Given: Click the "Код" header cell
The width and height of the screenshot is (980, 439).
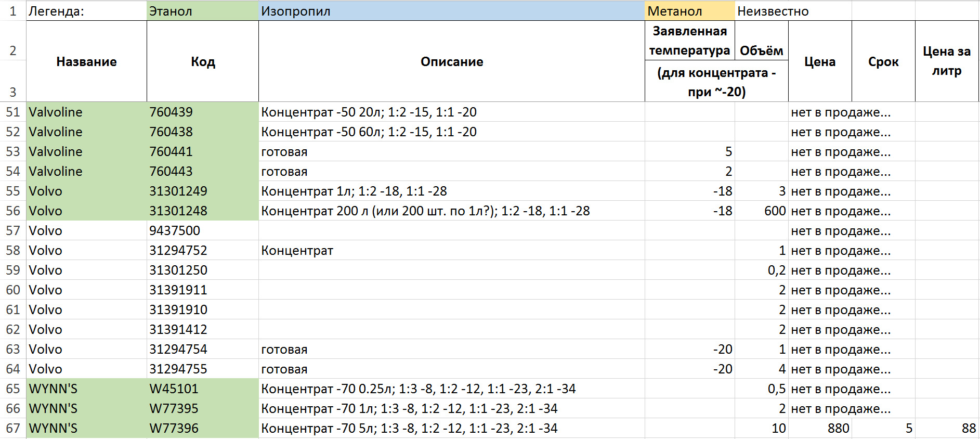Looking at the screenshot, I should pos(202,61).
